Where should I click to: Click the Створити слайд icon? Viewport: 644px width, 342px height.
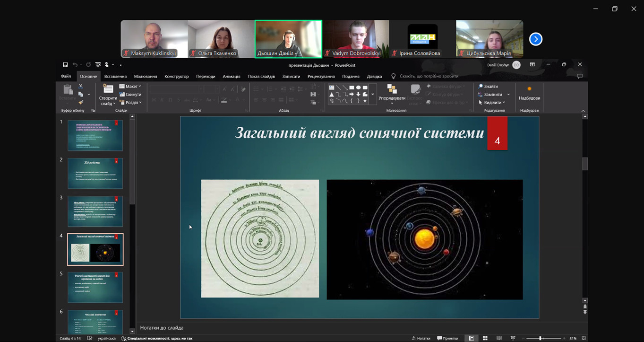tap(108, 88)
